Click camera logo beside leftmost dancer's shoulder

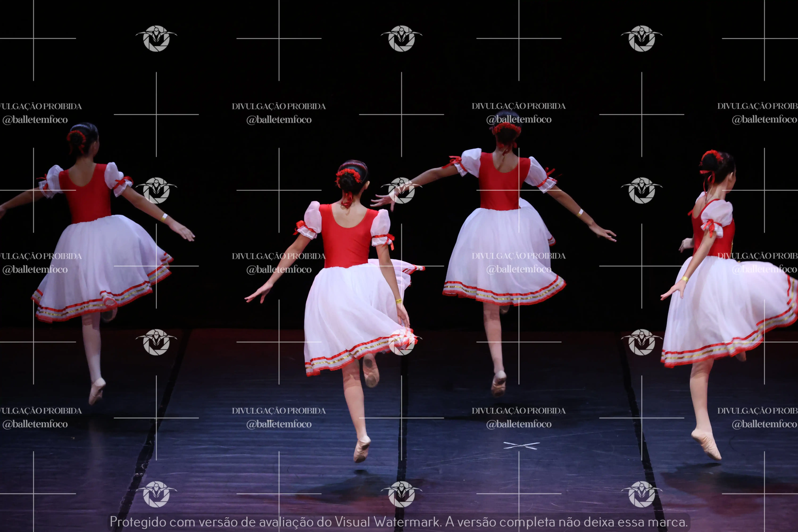[x=156, y=190]
